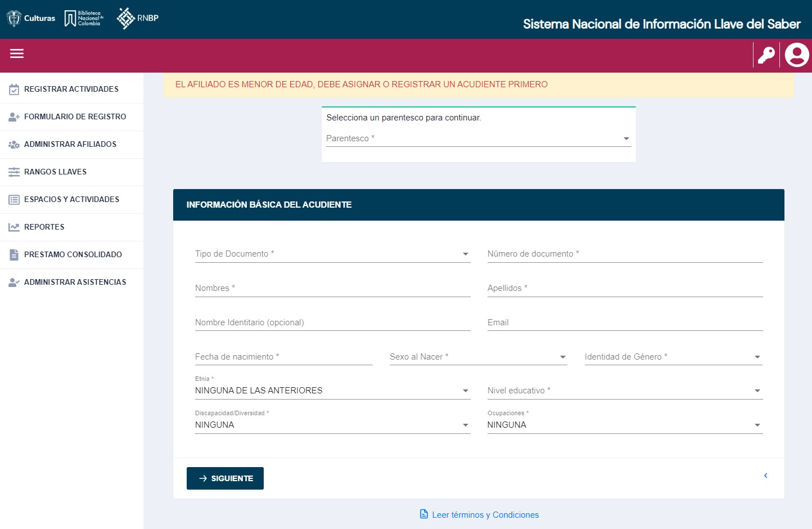Expand the Nivel educativo dropdown
Screen dimensions: 812x529
click(625, 391)
